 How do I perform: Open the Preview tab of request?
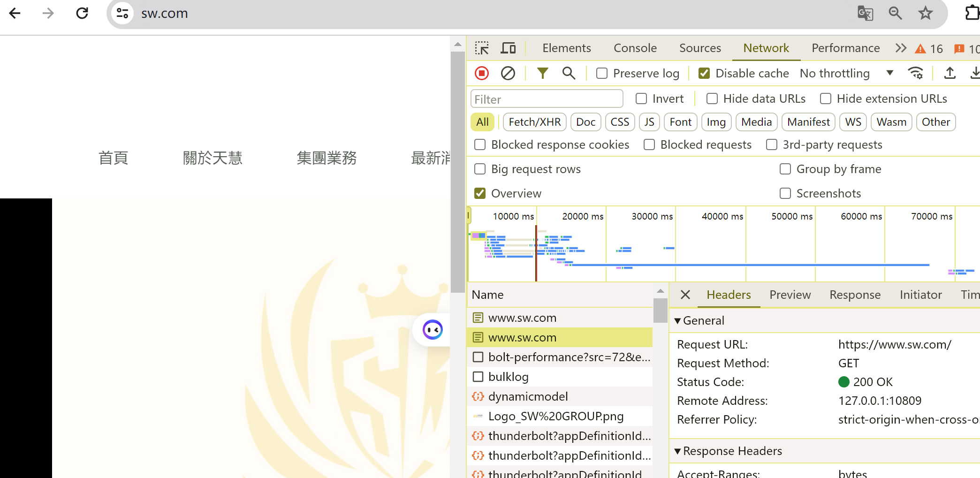tap(790, 295)
